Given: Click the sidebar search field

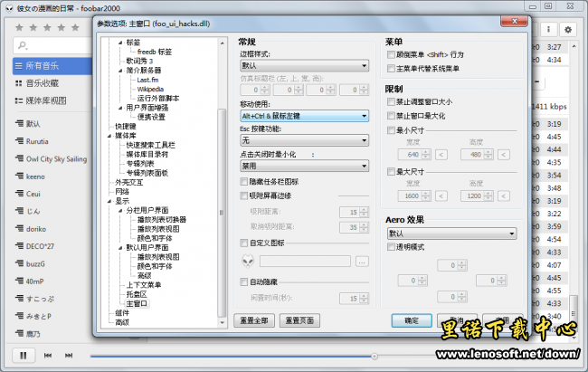Looking at the screenshot, I should point(52,46).
